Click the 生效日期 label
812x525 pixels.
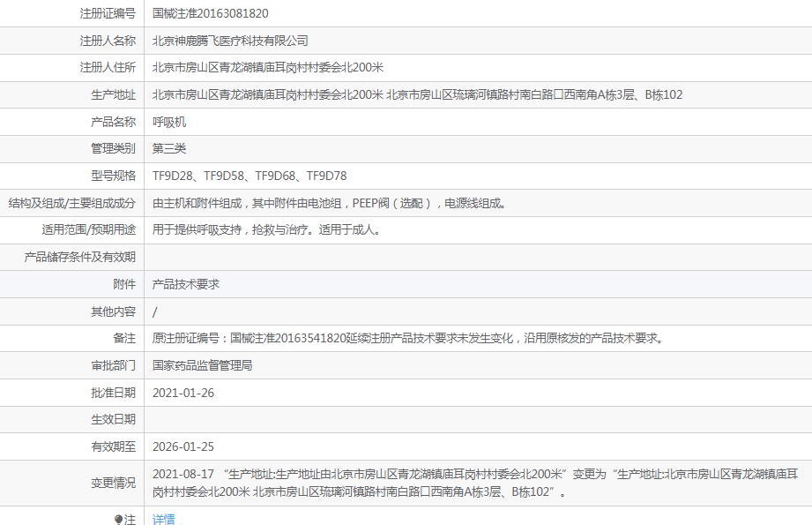coord(114,419)
